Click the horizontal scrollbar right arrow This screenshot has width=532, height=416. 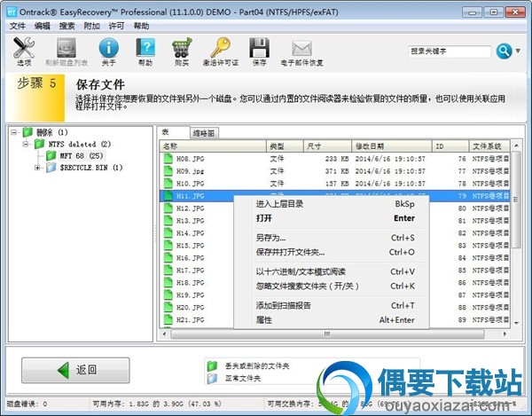pyautogui.click(x=505, y=334)
